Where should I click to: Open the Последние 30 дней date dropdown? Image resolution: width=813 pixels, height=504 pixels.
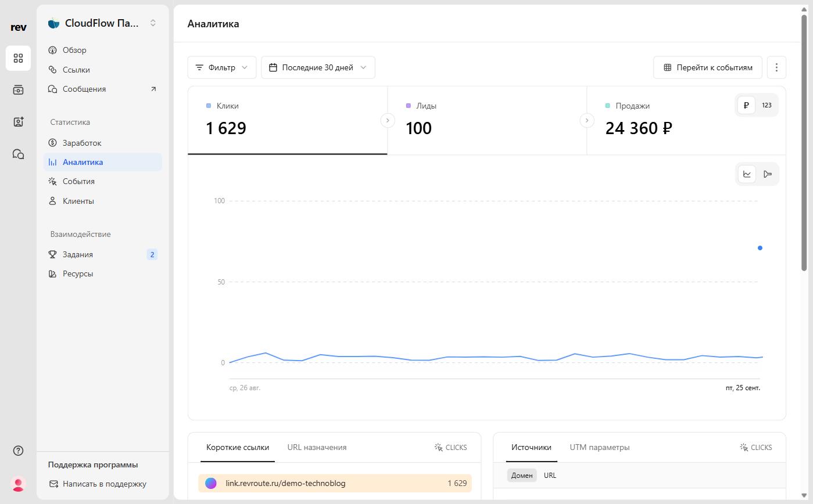coord(318,67)
